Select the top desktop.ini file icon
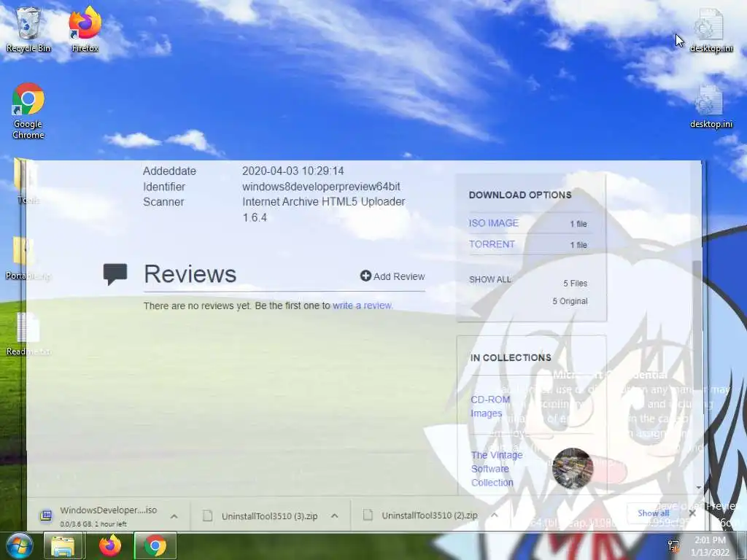 (x=711, y=29)
